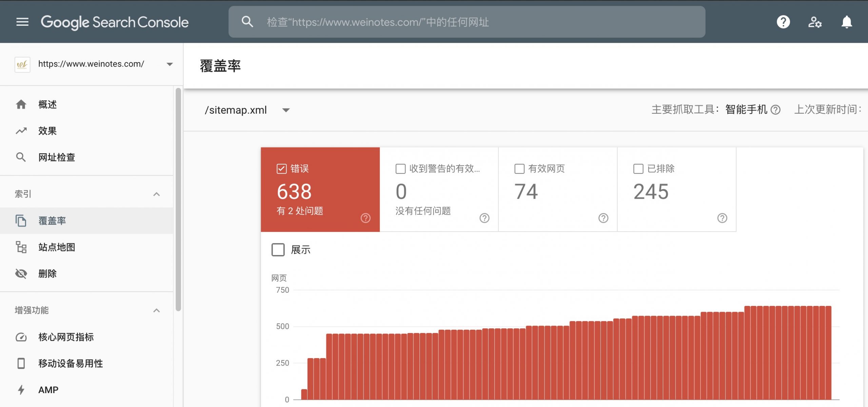Click the sidebar vertical scrollbar

coord(178,199)
